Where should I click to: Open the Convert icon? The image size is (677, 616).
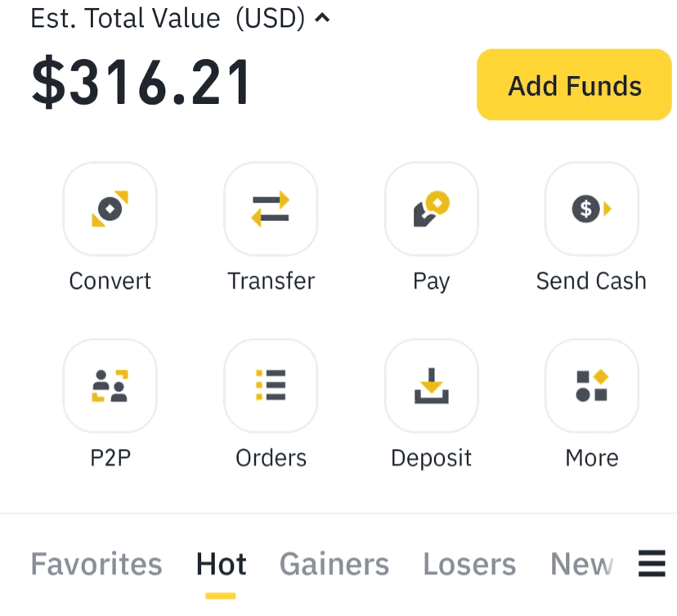tap(110, 209)
